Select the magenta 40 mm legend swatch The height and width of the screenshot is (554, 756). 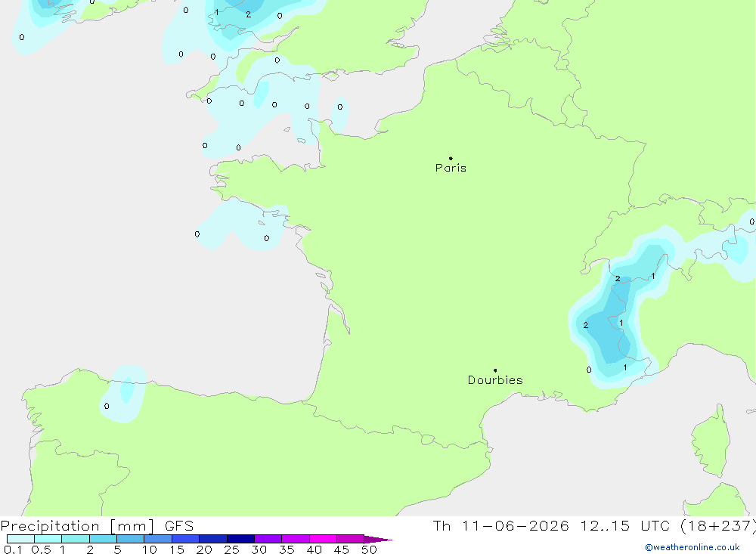(323, 539)
